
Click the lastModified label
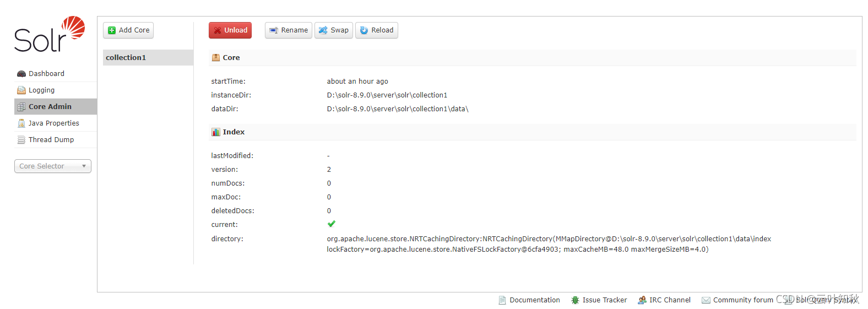click(x=232, y=156)
